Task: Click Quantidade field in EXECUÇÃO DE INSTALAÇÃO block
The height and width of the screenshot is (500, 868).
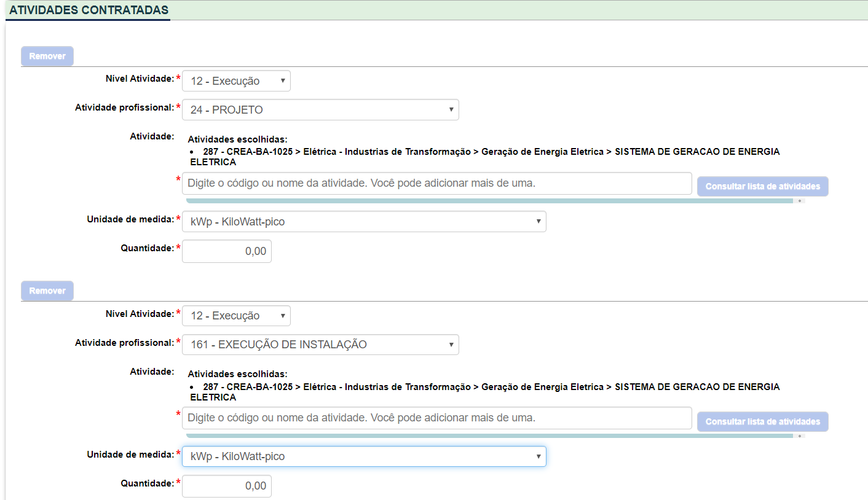Action: pos(227,486)
